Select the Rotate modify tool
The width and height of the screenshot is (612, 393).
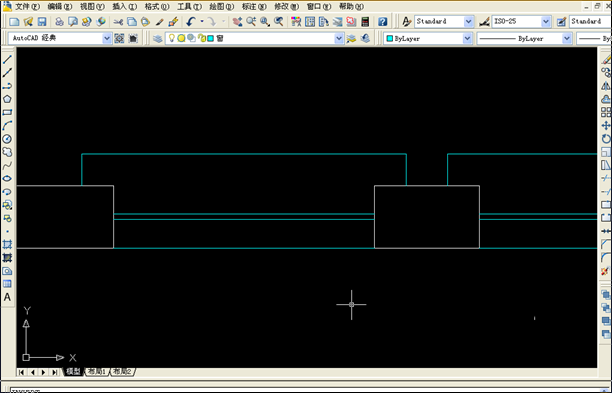click(606, 139)
